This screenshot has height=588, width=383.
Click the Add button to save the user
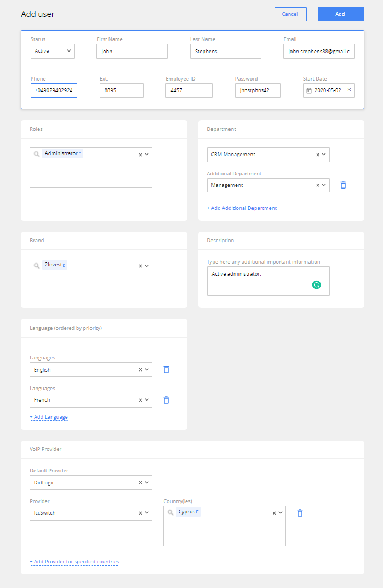340,14
